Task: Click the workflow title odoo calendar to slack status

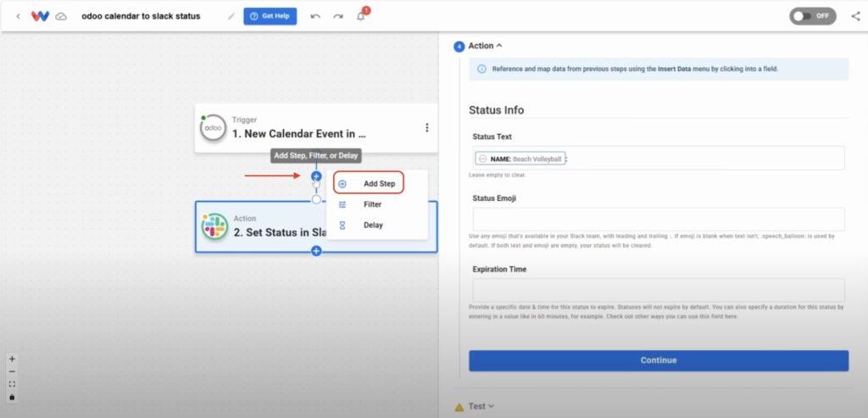Action: tap(142, 16)
